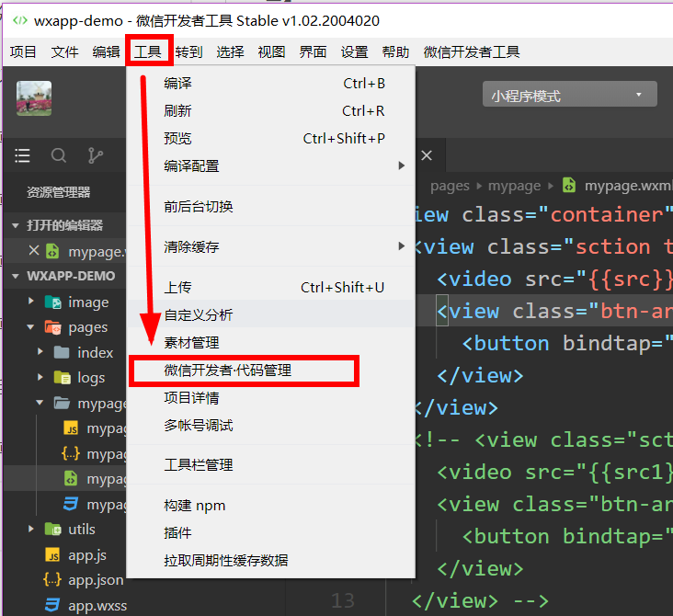Open the 视图 menu

point(271,51)
